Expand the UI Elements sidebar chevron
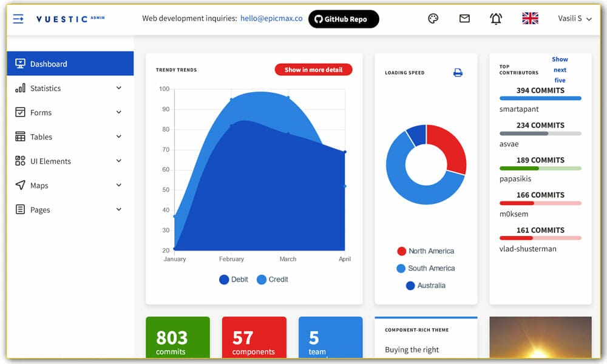 point(119,161)
